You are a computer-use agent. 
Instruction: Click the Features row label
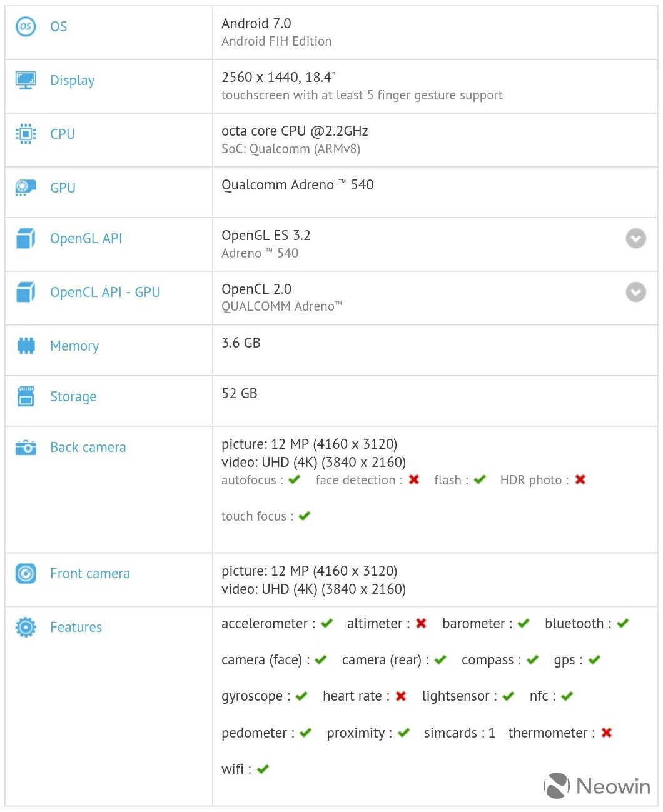click(x=76, y=627)
